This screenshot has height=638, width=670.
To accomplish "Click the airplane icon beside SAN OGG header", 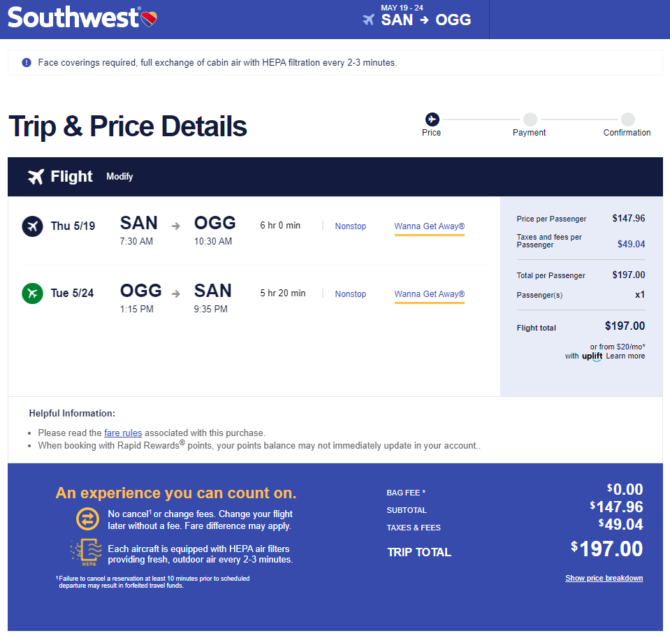I will click(368, 20).
